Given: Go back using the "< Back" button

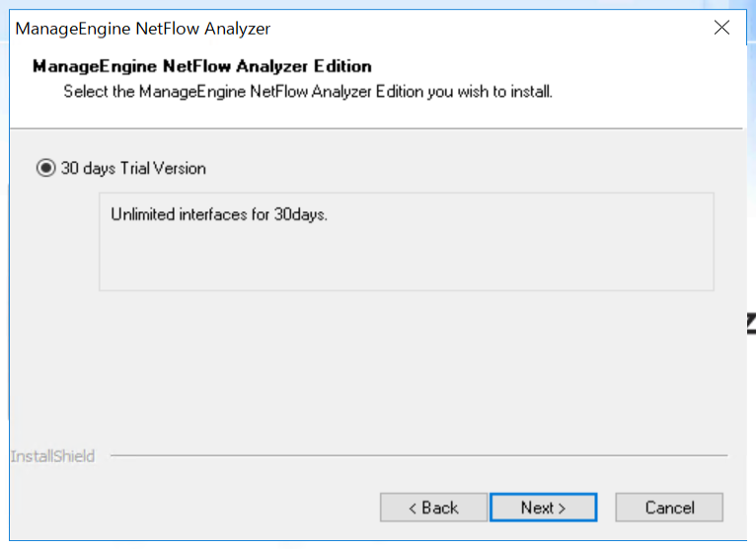Looking at the screenshot, I should click(433, 508).
